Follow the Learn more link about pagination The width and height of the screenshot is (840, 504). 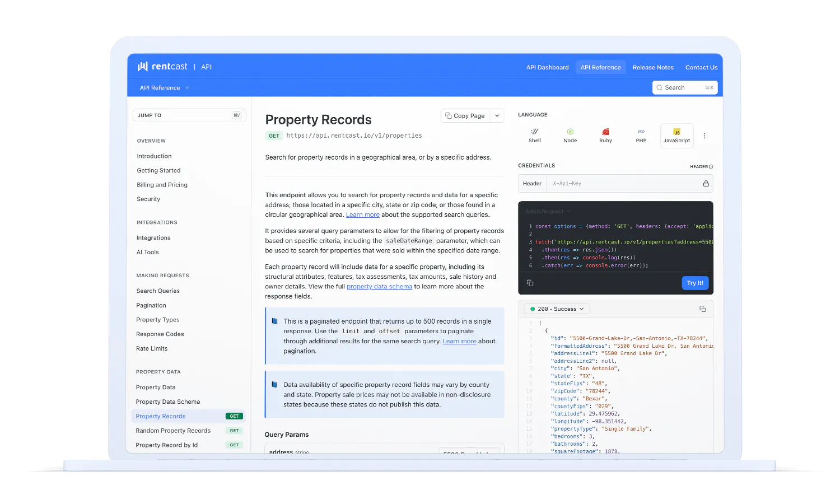(459, 342)
